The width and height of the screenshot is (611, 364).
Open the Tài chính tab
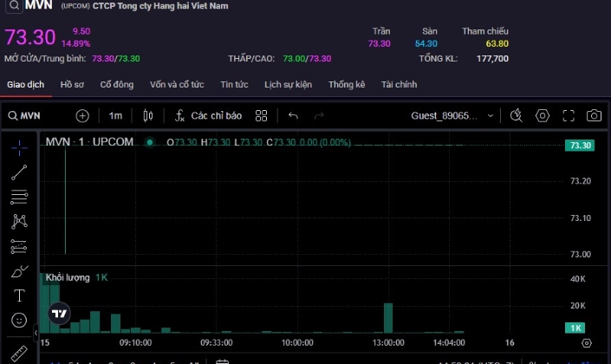pyautogui.click(x=399, y=85)
